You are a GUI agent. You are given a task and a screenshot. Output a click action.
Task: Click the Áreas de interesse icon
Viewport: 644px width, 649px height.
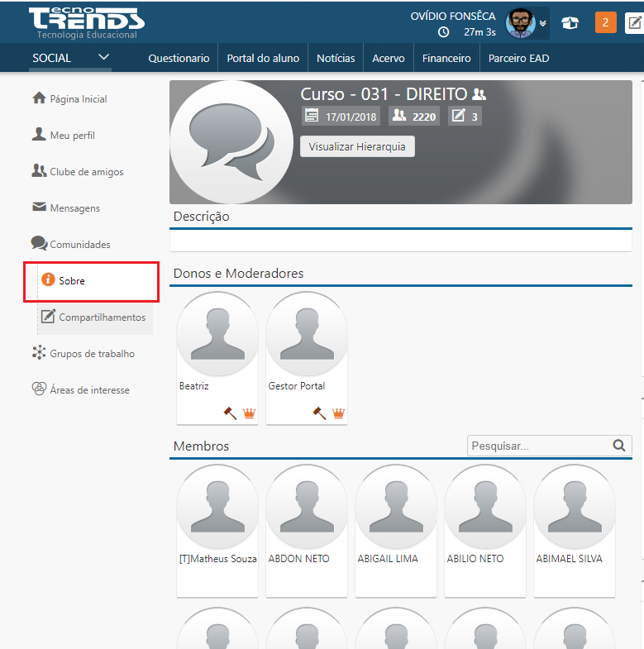click(x=39, y=389)
